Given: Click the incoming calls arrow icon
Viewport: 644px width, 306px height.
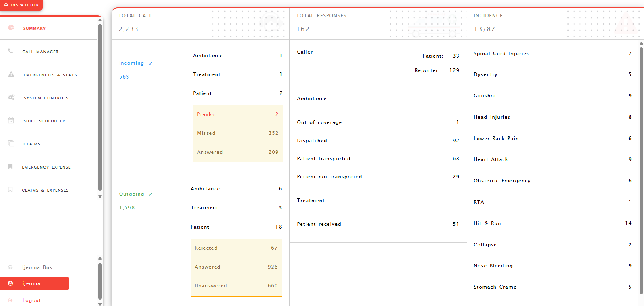Looking at the screenshot, I should coord(151,64).
